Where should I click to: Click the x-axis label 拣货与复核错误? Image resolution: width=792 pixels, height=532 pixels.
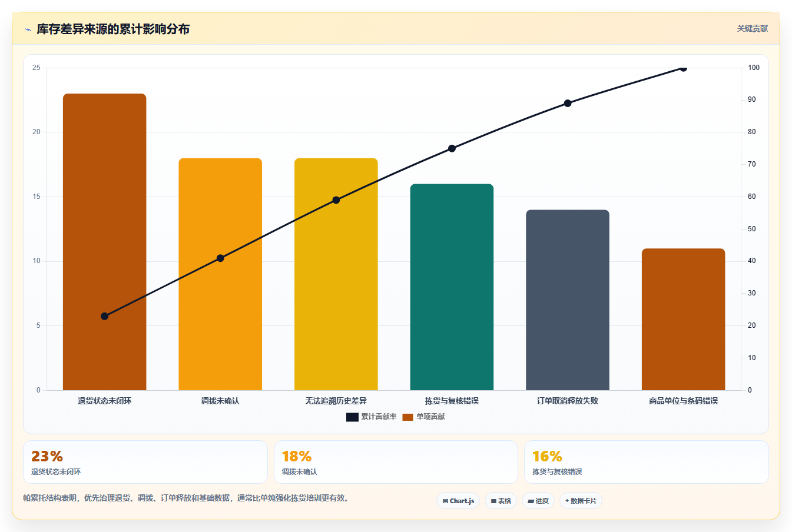[452, 401]
